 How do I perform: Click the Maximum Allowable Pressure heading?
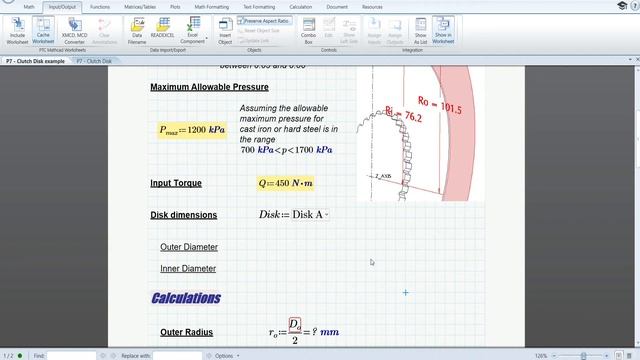pos(209,87)
